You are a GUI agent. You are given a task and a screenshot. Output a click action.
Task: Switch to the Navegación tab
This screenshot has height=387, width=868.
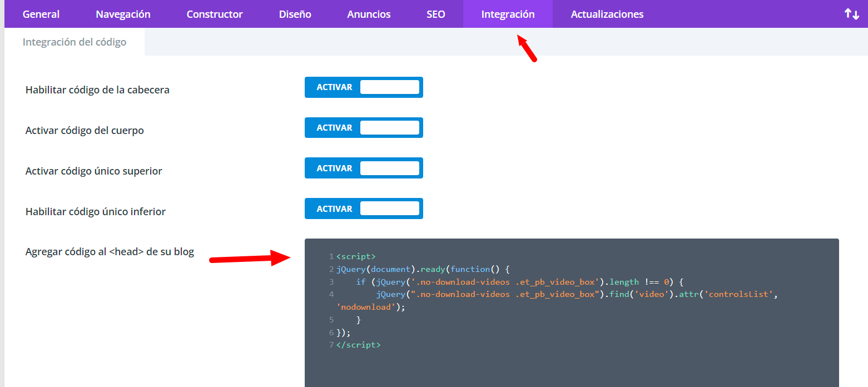(x=123, y=14)
